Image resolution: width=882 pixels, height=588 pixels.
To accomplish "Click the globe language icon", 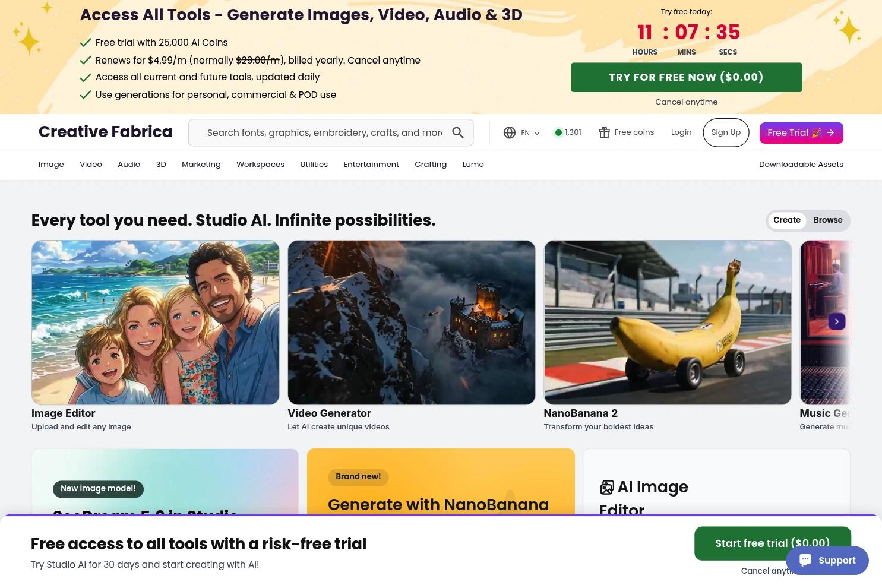I will click(510, 132).
